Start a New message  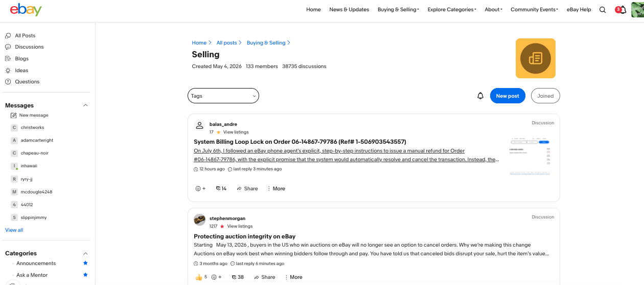tap(30, 116)
